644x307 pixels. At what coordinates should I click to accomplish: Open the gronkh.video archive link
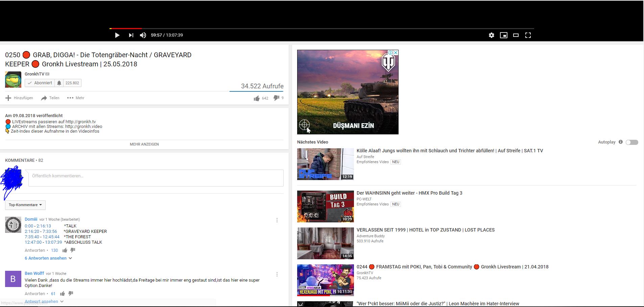tap(84, 127)
